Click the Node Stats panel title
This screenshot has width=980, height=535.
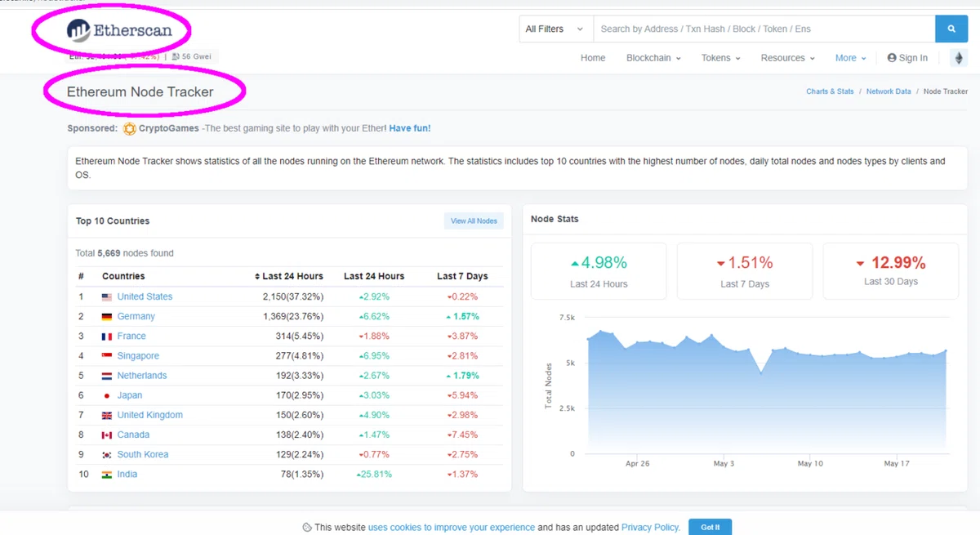pos(556,219)
